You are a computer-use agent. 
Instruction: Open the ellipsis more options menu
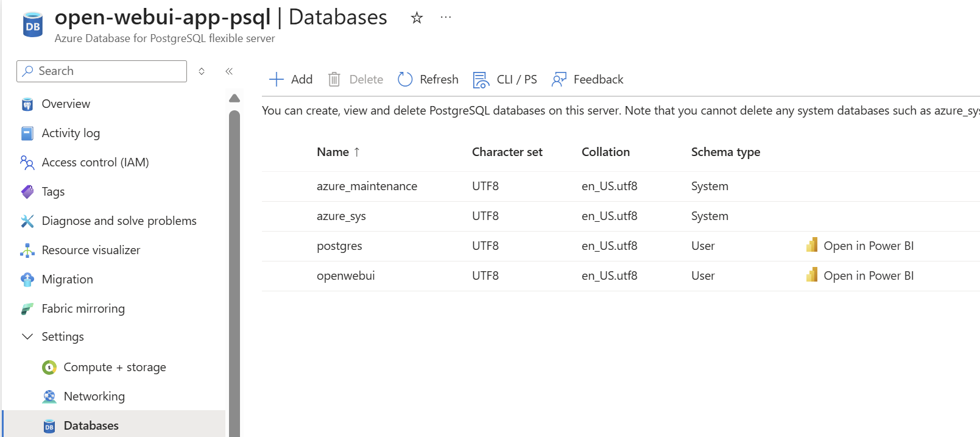(446, 17)
